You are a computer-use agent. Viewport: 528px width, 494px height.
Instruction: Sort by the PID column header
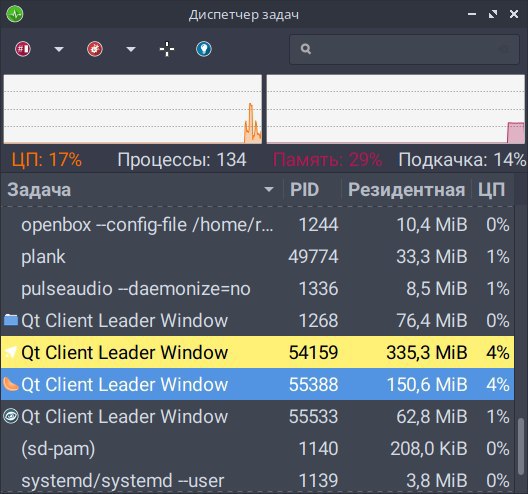(x=312, y=190)
